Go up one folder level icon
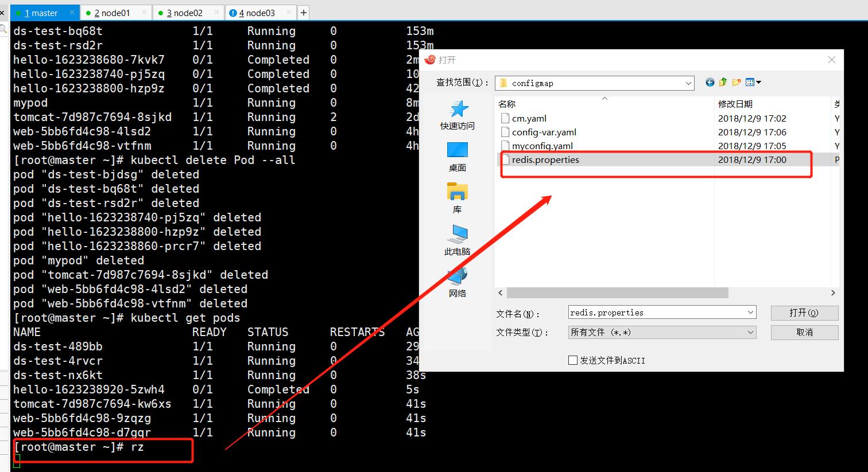 click(723, 83)
